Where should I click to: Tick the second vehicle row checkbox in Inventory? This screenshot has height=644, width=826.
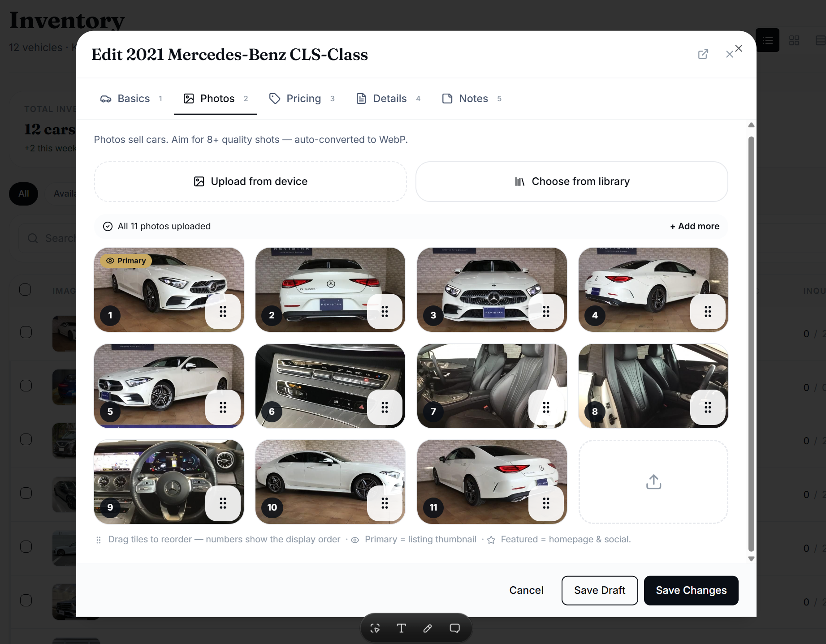(26, 386)
